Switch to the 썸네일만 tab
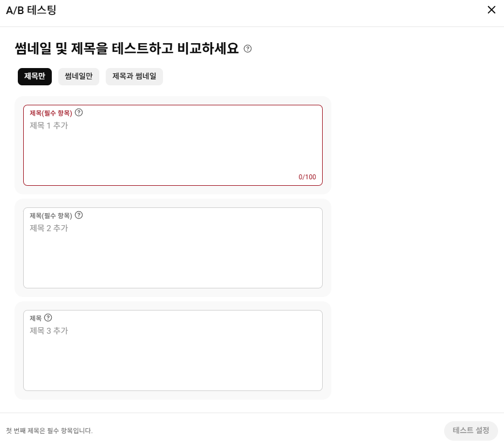 pos(79,77)
